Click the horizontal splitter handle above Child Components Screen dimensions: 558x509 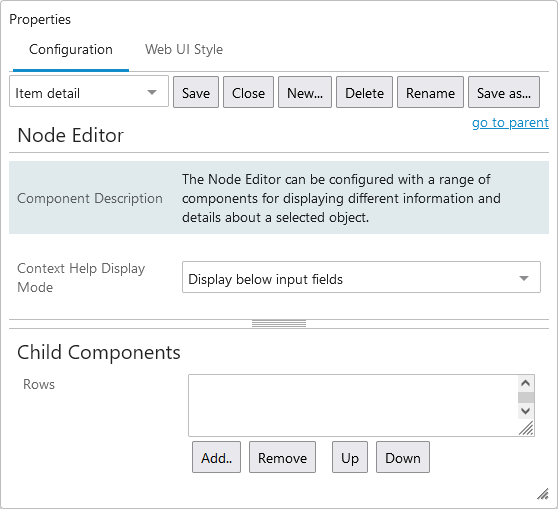click(x=279, y=324)
